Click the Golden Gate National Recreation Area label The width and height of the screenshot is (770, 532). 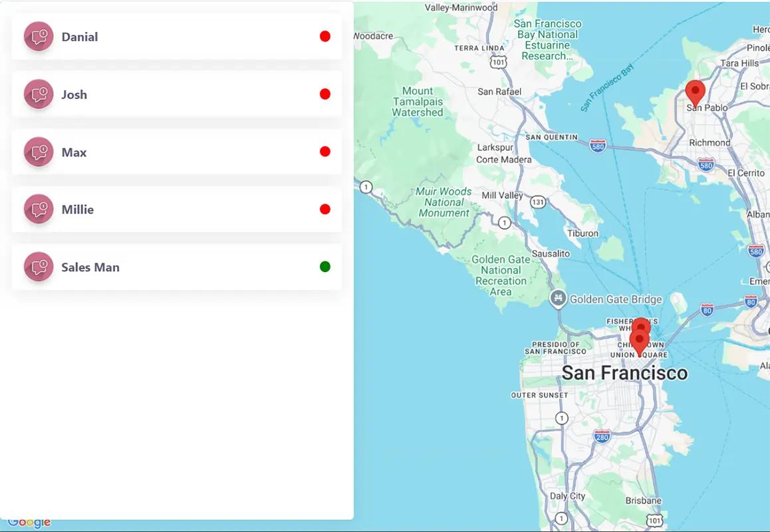(x=501, y=275)
